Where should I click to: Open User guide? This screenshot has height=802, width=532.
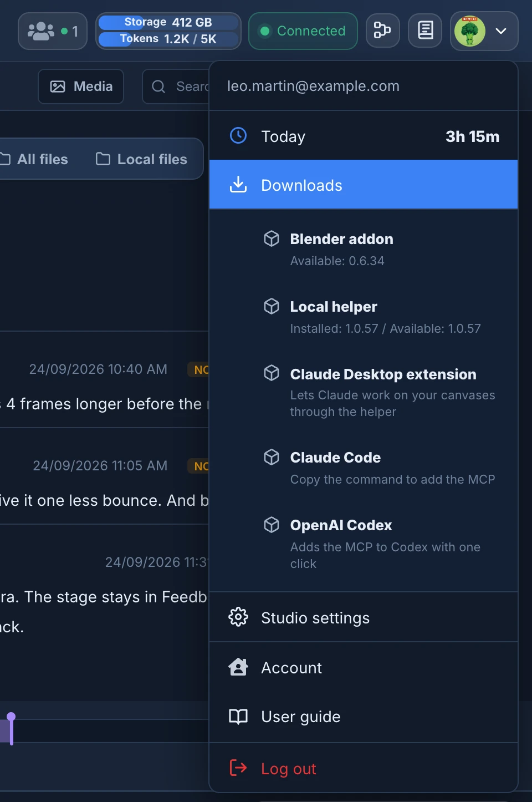pos(364,716)
